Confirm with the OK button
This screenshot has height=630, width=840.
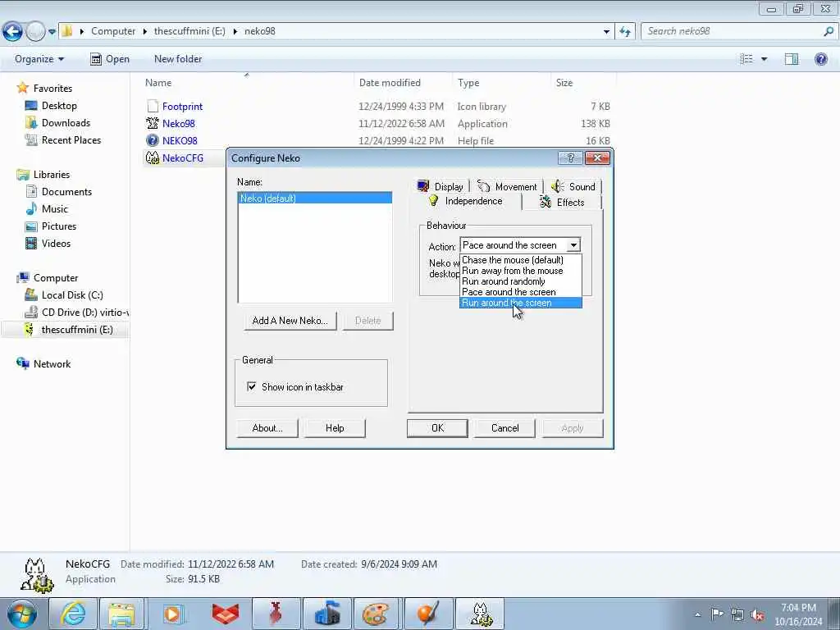tap(437, 428)
